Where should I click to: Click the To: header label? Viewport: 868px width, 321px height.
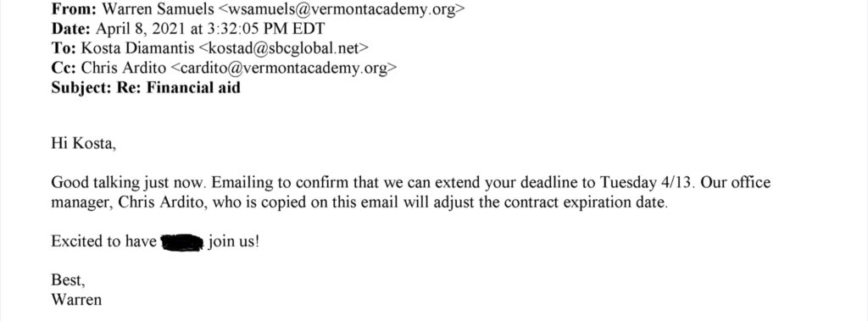pos(64,48)
